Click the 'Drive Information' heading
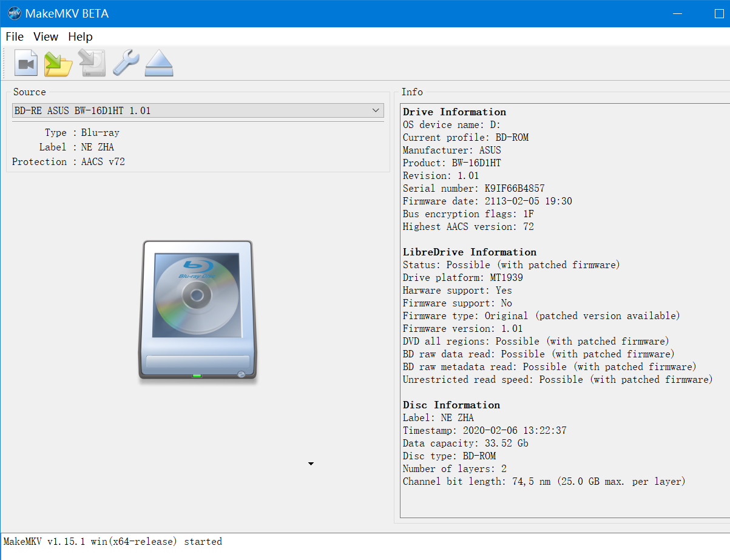Viewport: 730px width, 560px height. (x=455, y=112)
